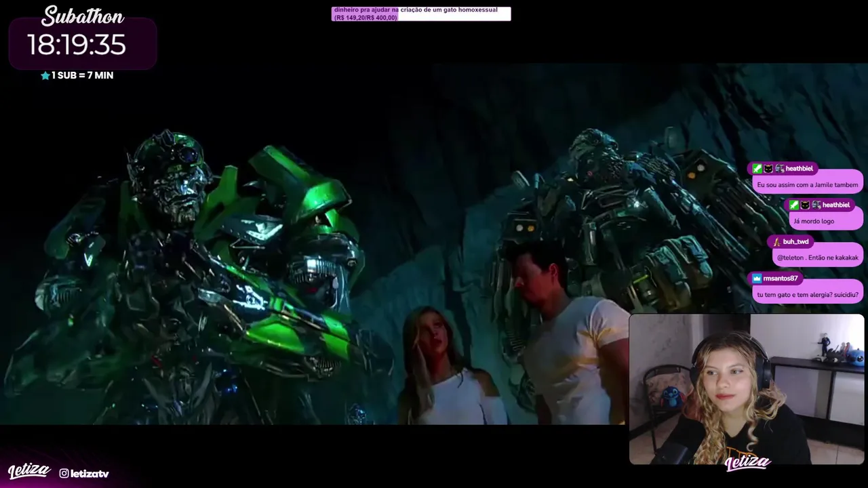The image size is (868, 488).
Task: Click the black cat badge on first heathbiel message
Action: [x=768, y=169]
